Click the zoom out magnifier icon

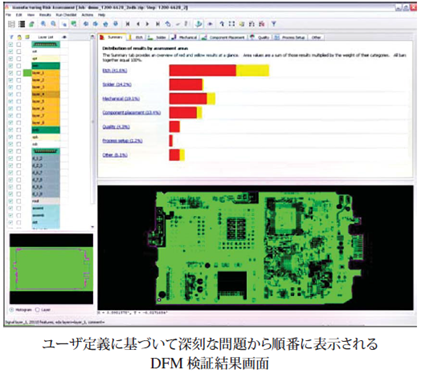click(53, 24)
